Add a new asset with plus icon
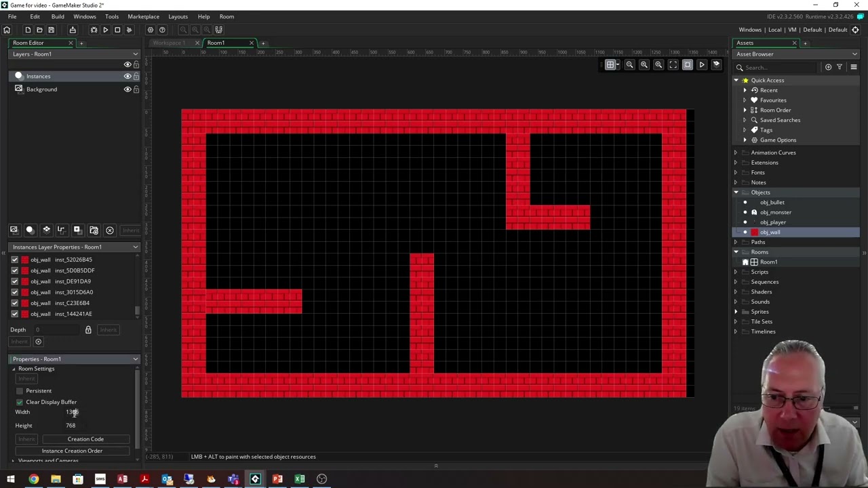This screenshot has height=488, width=868. 828,67
